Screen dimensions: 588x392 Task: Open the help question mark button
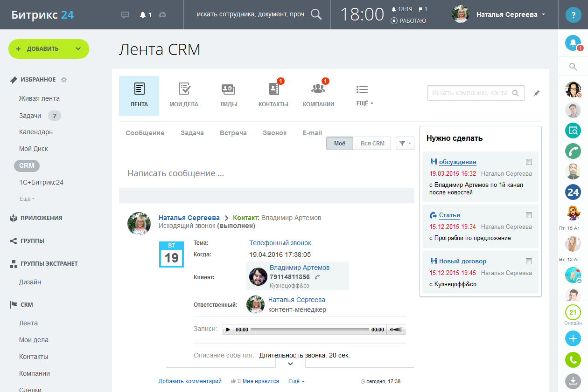click(573, 15)
